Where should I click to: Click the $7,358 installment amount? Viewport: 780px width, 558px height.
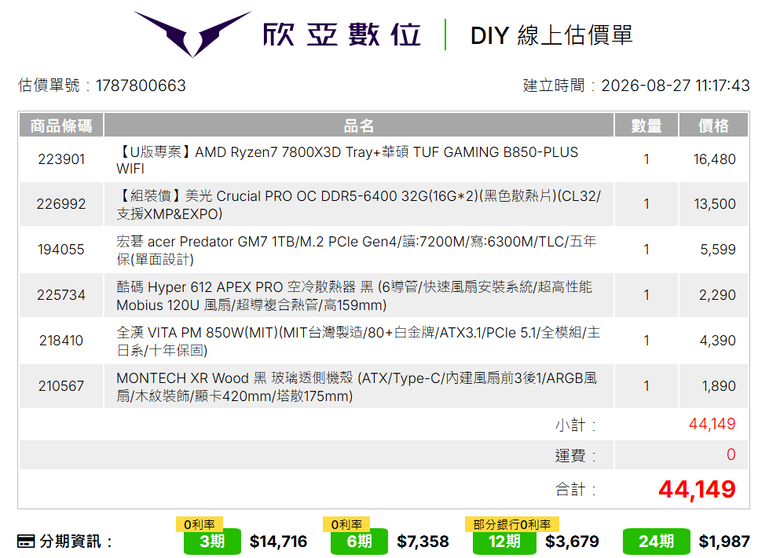423,541
